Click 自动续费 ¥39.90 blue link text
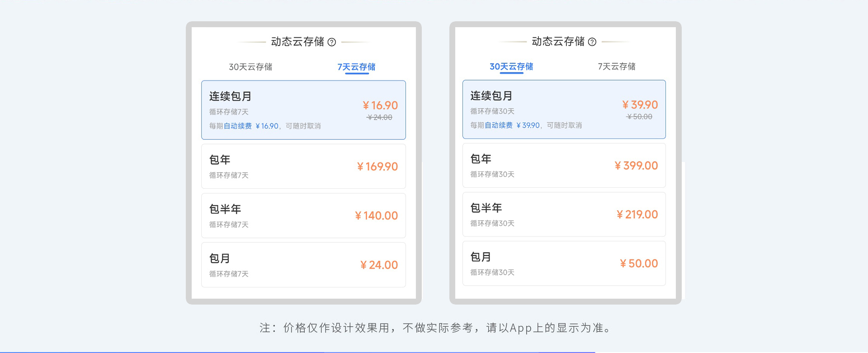This screenshot has height=353, width=868. [512, 125]
